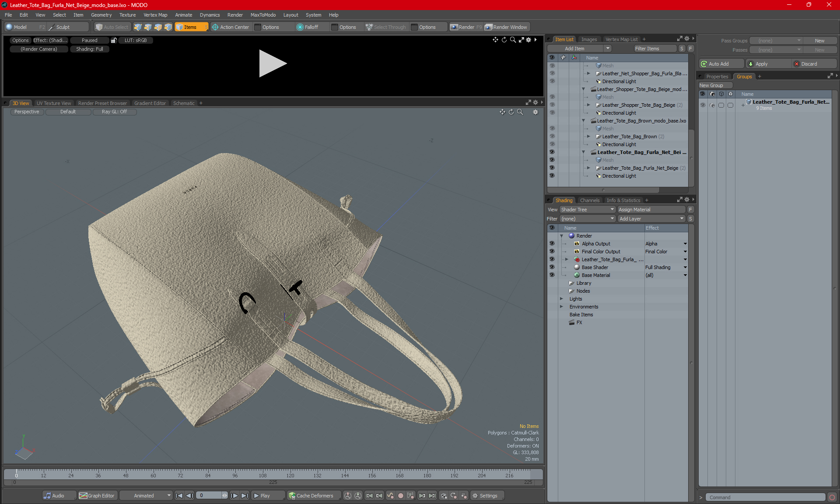Toggle visibility of Final Color Output layer
This screenshot has height=504, width=840.
[552, 252]
